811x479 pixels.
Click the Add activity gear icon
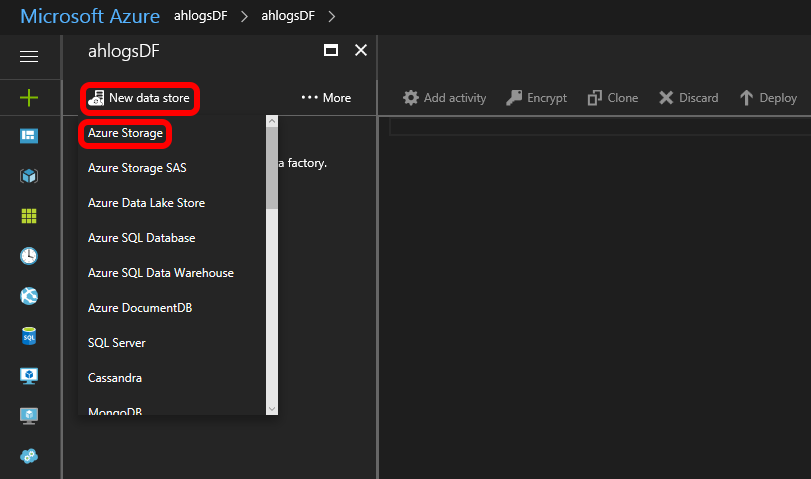(411, 98)
